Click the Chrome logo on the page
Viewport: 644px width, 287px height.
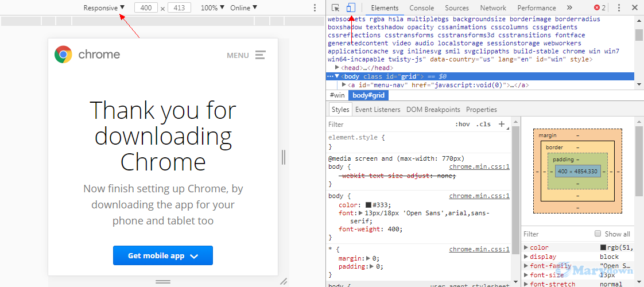click(63, 54)
